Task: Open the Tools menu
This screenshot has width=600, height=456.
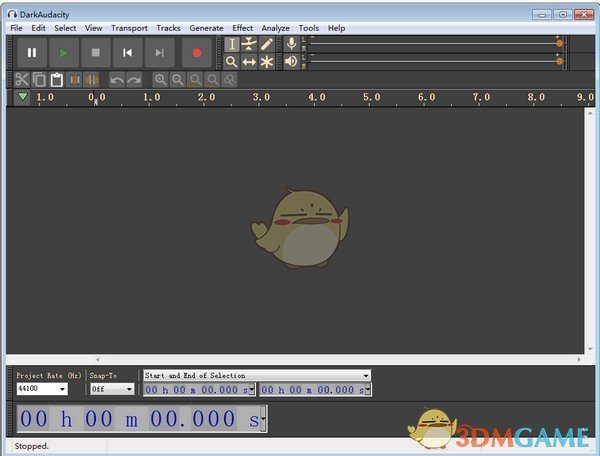Action: [309, 28]
